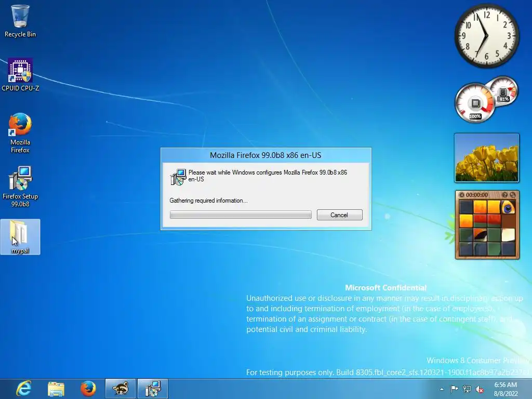Show hidden system tray icons
The height and width of the screenshot is (399, 532).
click(x=442, y=389)
